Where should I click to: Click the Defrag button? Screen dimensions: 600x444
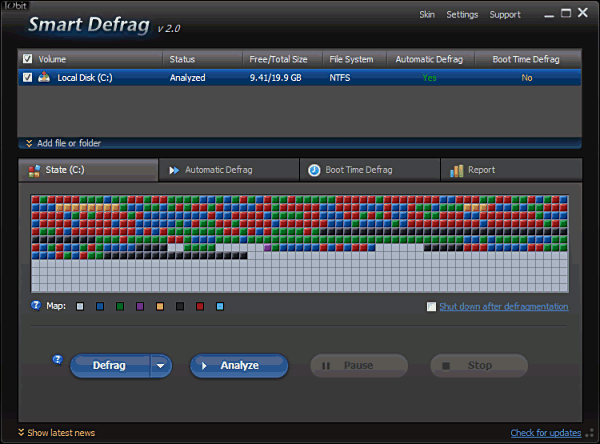109,366
